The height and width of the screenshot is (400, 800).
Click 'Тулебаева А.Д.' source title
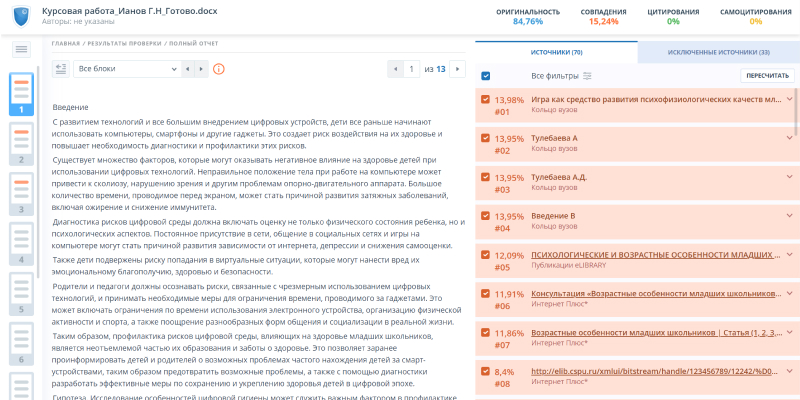[x=559, y=177]
